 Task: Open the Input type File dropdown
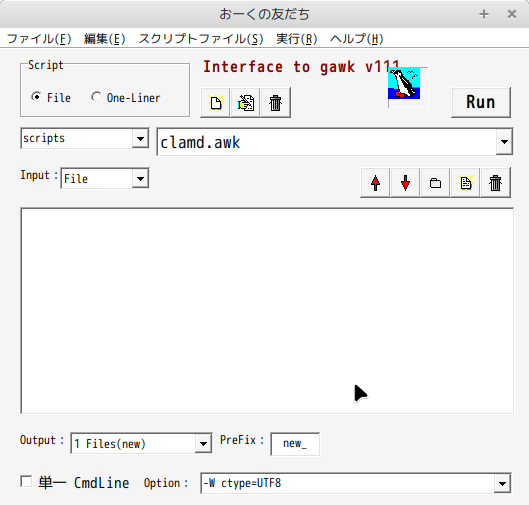(140, 178)
